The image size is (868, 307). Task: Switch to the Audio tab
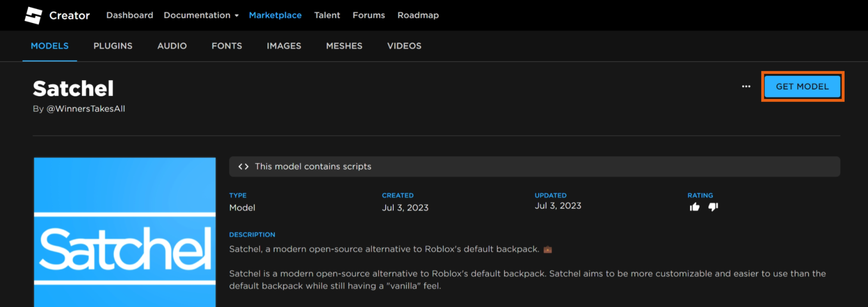(172, 46)
